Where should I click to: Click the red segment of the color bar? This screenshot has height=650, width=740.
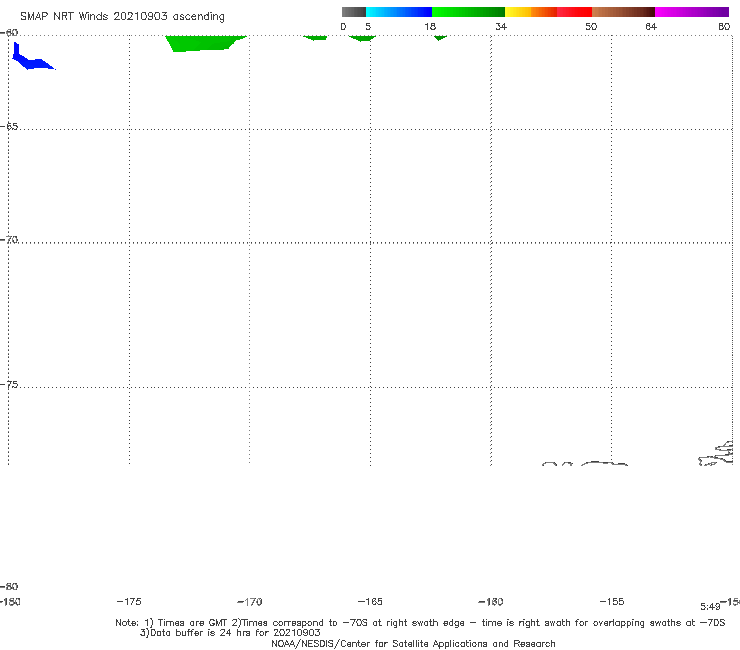(574, 12)
